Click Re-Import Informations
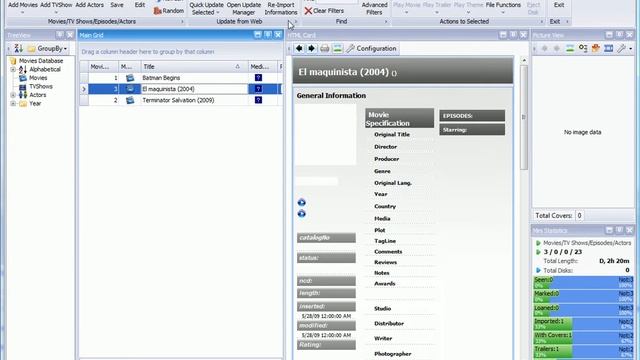The height and width of the screenshot is (360, 640). (281, 8)
